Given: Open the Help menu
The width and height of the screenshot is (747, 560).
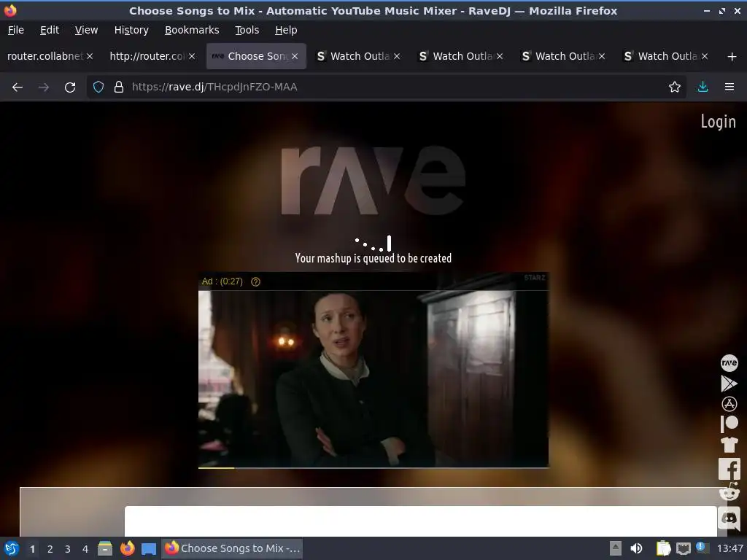Looking at the screenshot, I should coord(286,30).
